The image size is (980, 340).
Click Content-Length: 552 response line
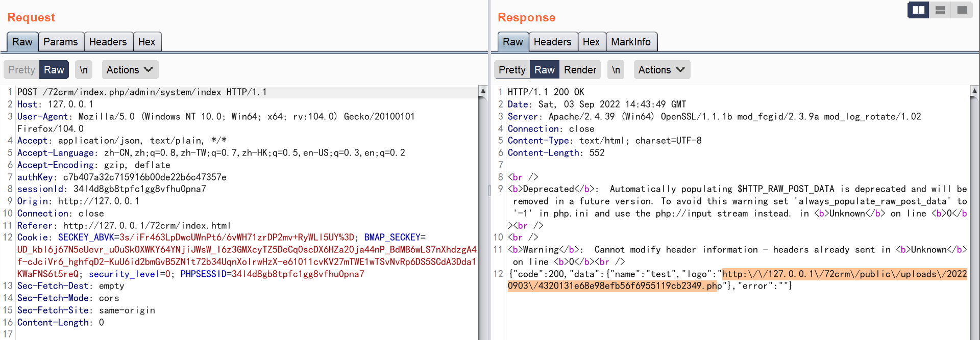556,153
